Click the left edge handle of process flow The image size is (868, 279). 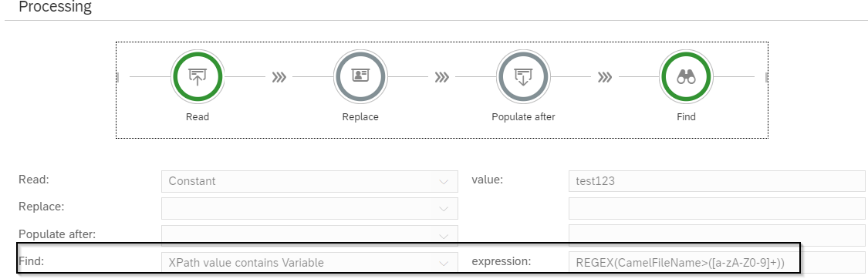tap(118, 77)
